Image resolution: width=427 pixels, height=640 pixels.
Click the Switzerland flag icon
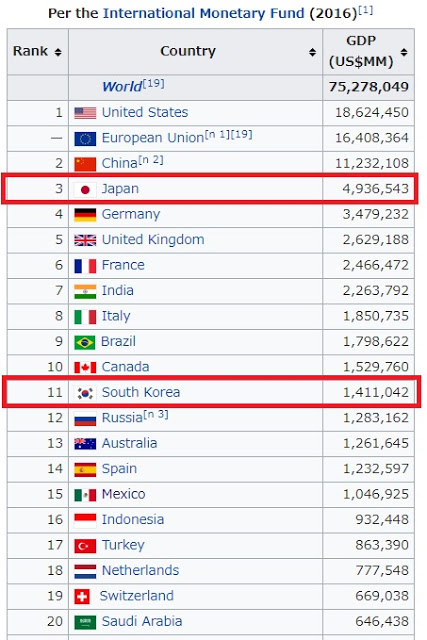(82, 596)
